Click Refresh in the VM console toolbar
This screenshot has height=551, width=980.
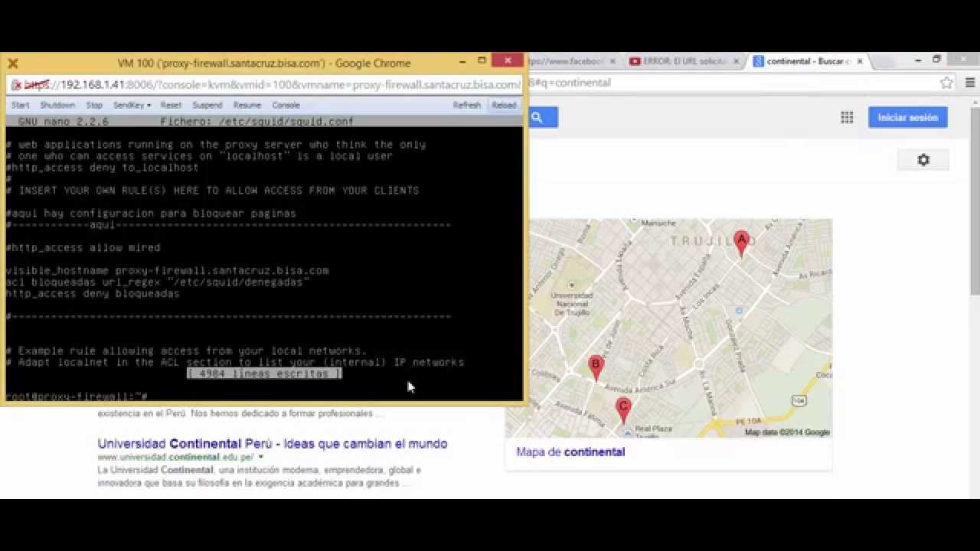[x=466, y=105]
